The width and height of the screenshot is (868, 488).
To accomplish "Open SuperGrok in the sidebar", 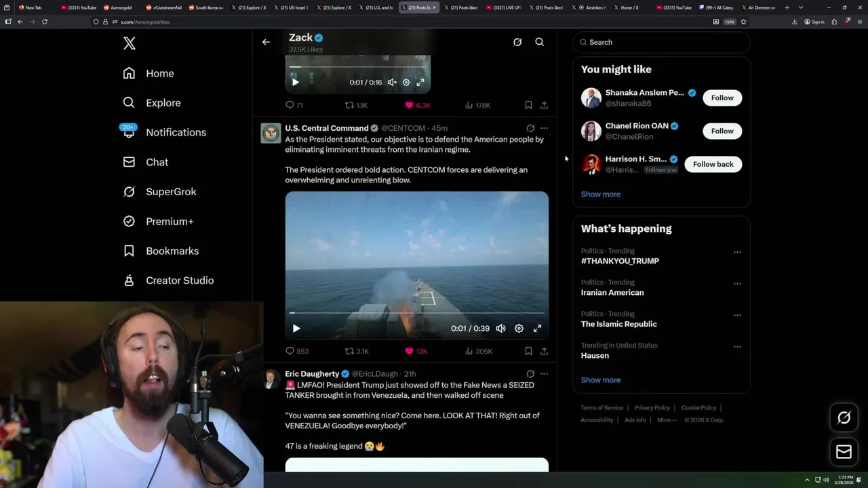I will click(x=160, y=192).
